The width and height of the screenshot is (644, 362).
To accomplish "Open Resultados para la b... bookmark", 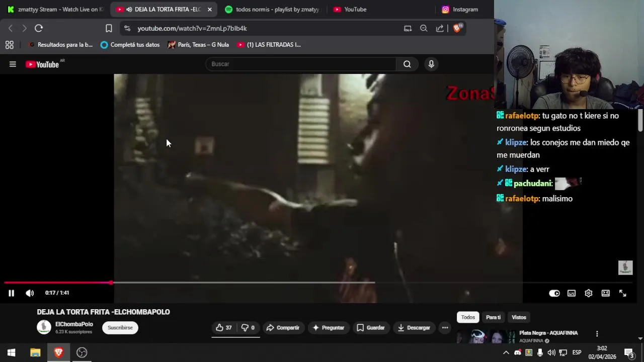I will click(x=60, y=45).
